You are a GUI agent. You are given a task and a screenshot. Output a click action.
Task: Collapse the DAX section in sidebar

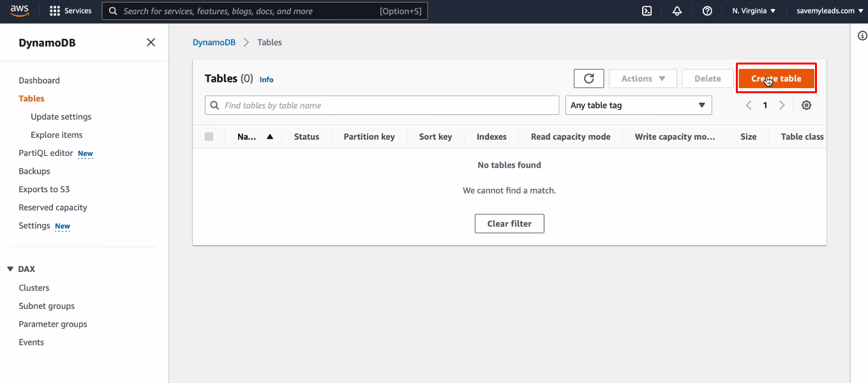(x=10, y=269)
